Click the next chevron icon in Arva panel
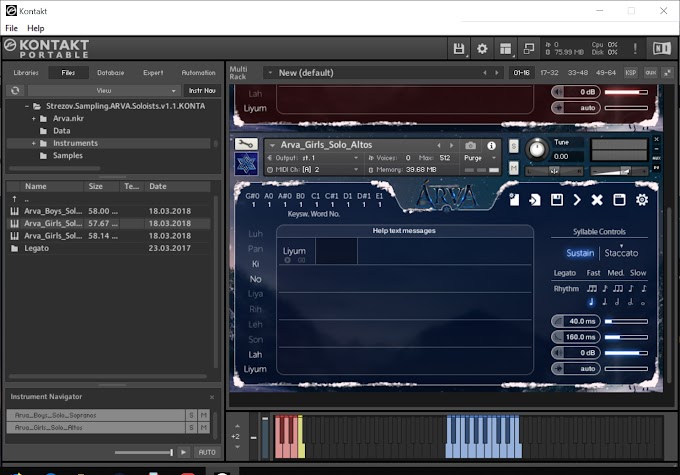Image resolution: width=680 pixels, height=475 pixels. tap(577, 200)
